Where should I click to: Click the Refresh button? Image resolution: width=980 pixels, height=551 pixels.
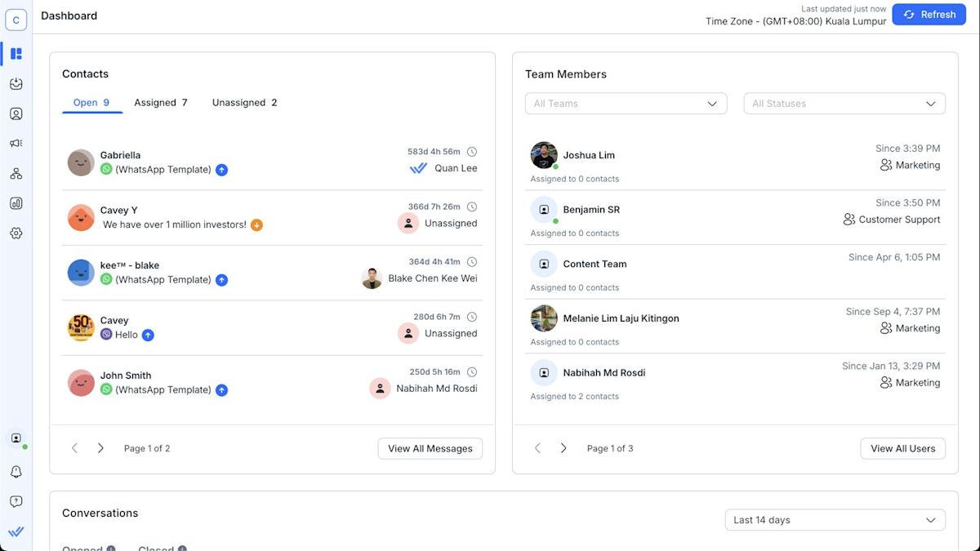coord(929,15)
